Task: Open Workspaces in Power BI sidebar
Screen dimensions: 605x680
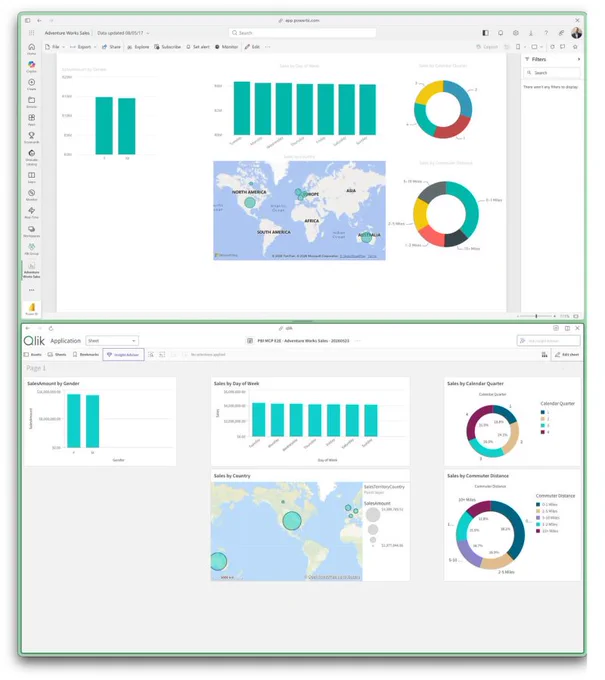Action: click(32, 231)
